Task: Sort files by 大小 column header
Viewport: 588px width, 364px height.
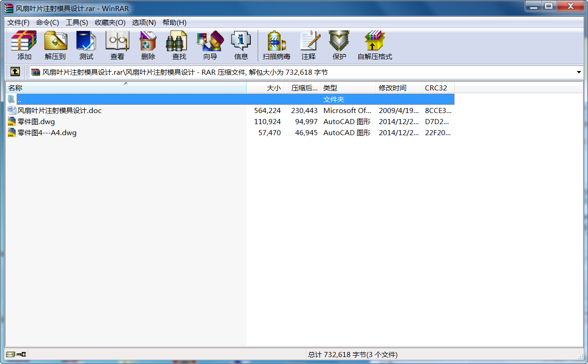Action: 265,88
